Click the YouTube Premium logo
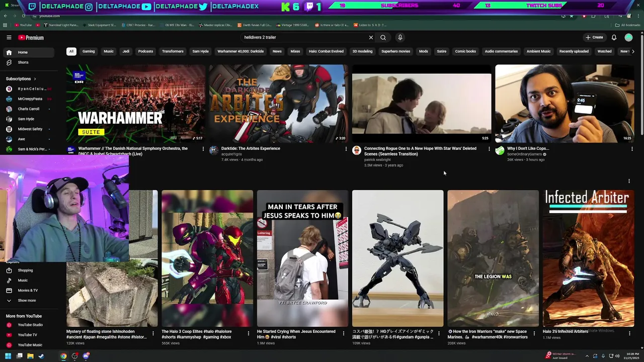 click(31, 38)
